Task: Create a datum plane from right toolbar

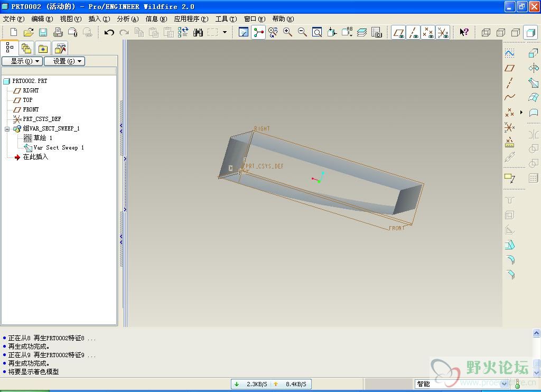Action: pyautogui.click(x=510, y=68)
